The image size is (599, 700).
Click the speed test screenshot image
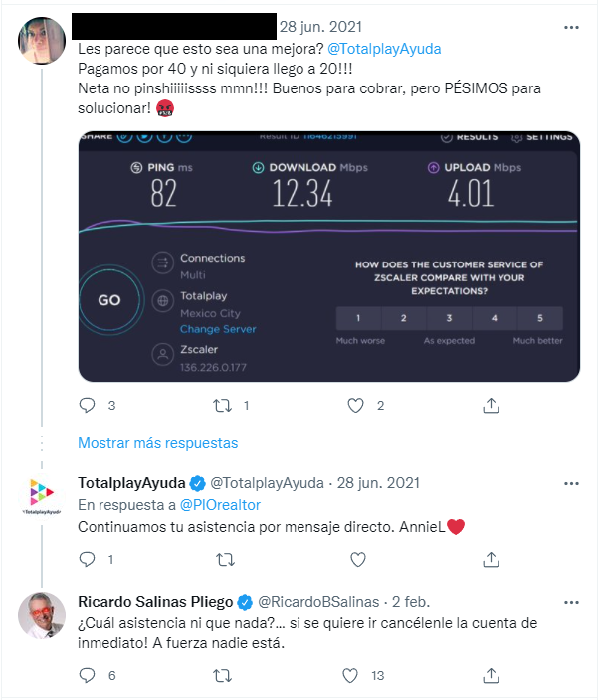pyautogui.click(x=327, y=257)
